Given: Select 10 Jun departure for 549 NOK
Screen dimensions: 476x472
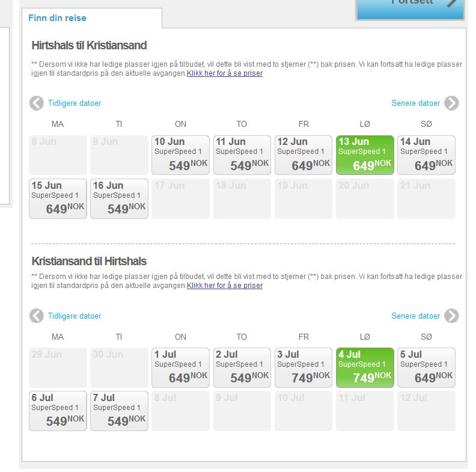Looking at the screenshot, I should click(180, 155).
